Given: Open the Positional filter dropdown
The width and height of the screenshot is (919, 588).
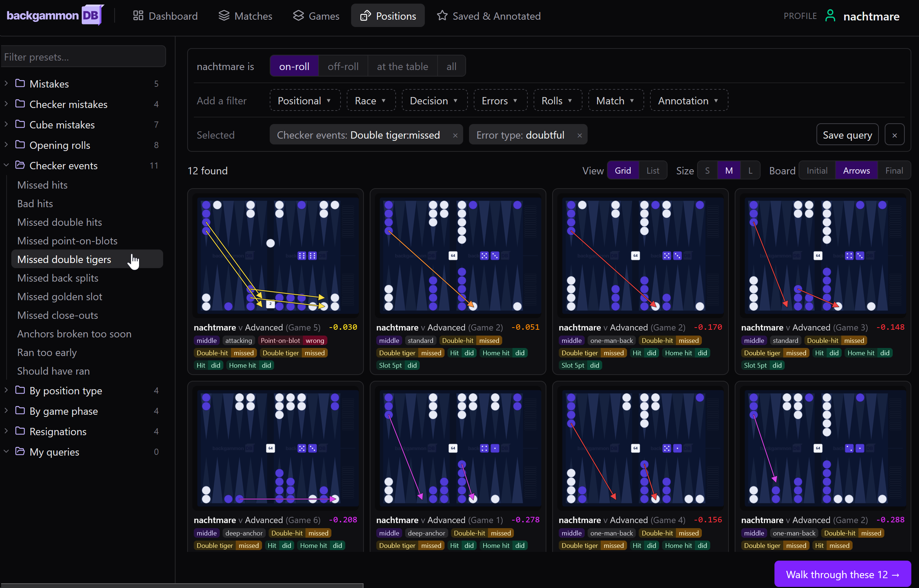Looking at the screenshot, I should pos(305,100).
